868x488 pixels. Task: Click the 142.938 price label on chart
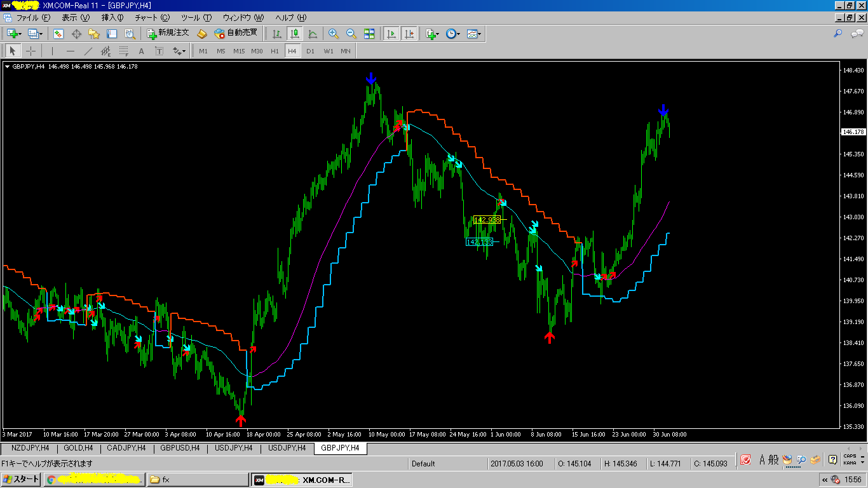(487, 219)
